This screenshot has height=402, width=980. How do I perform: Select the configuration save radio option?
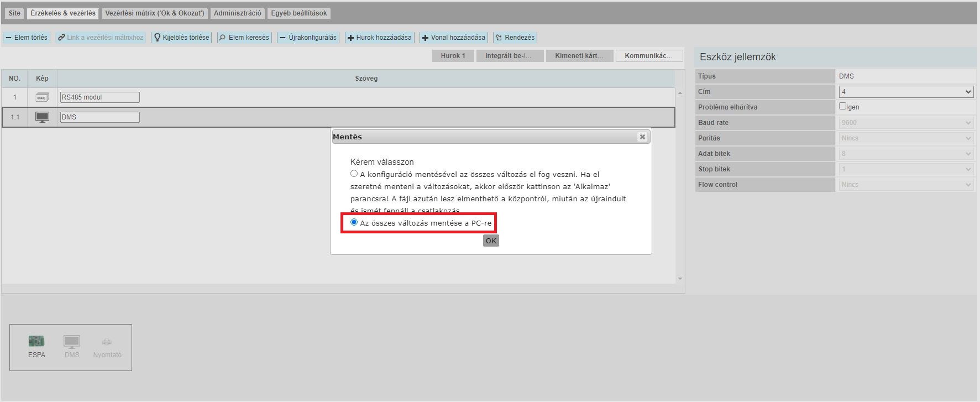point(354,174)
